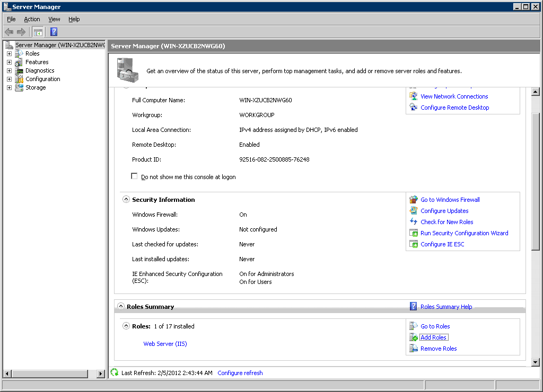Screen dimensions: 543x392
Task: Open the Help menu
Action: pyautogui.click(x=74, y=19)
